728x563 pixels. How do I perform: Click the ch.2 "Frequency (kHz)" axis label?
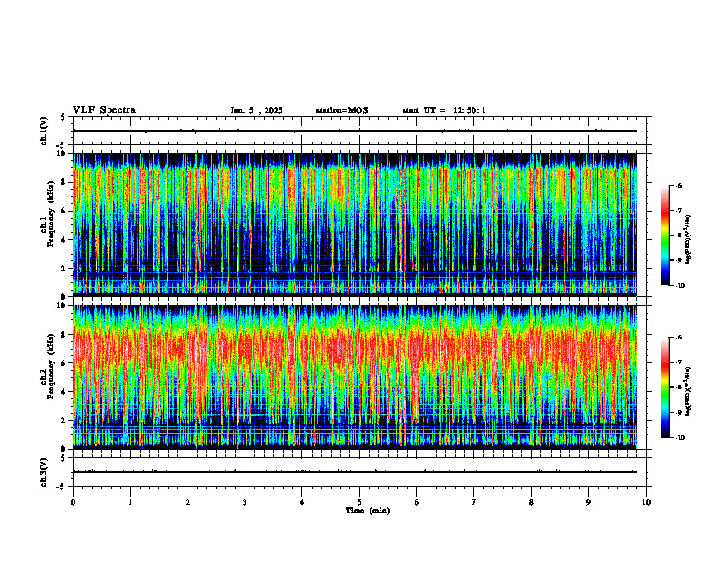(51, 366)
